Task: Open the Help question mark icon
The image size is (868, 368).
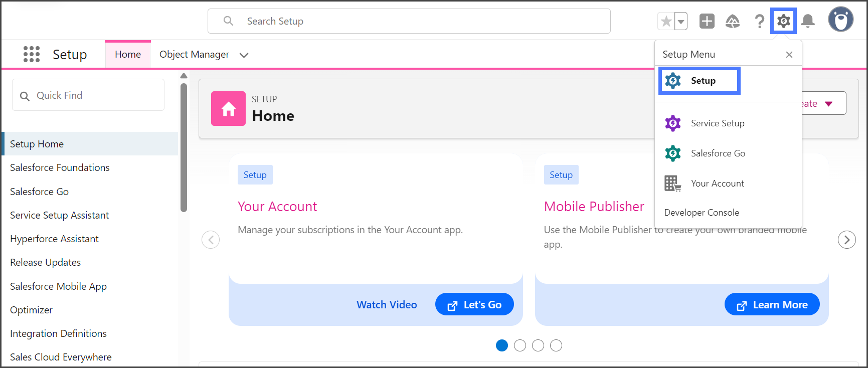Action: (x=759, y=21)
